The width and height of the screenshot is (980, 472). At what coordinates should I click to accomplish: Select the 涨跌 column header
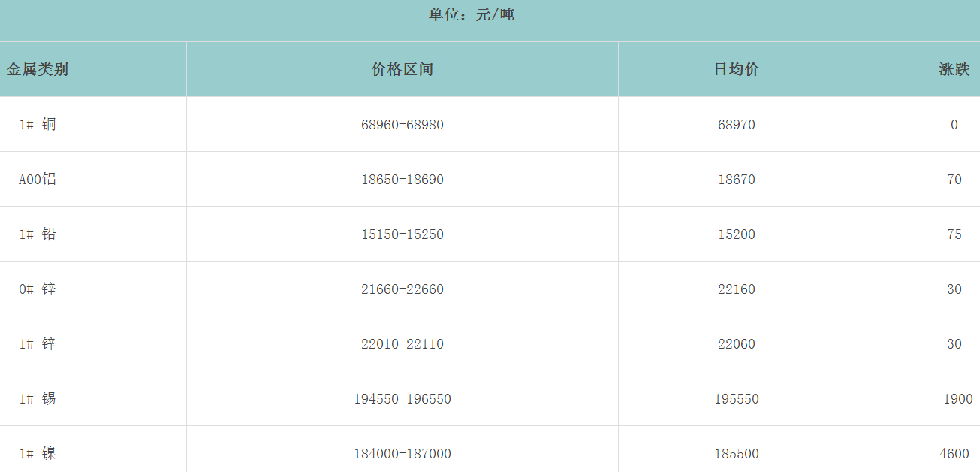[x=954, y=70]
